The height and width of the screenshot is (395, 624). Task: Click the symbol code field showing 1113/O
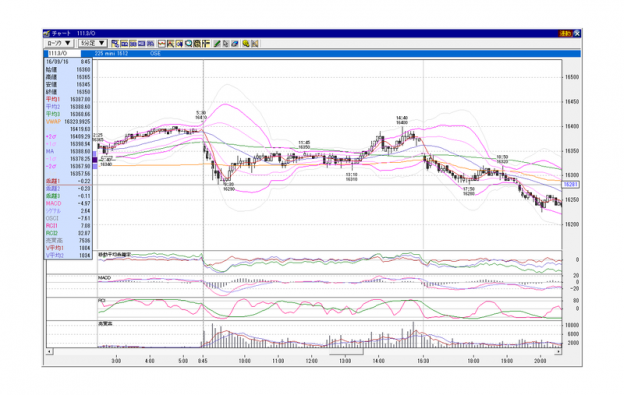64,53
